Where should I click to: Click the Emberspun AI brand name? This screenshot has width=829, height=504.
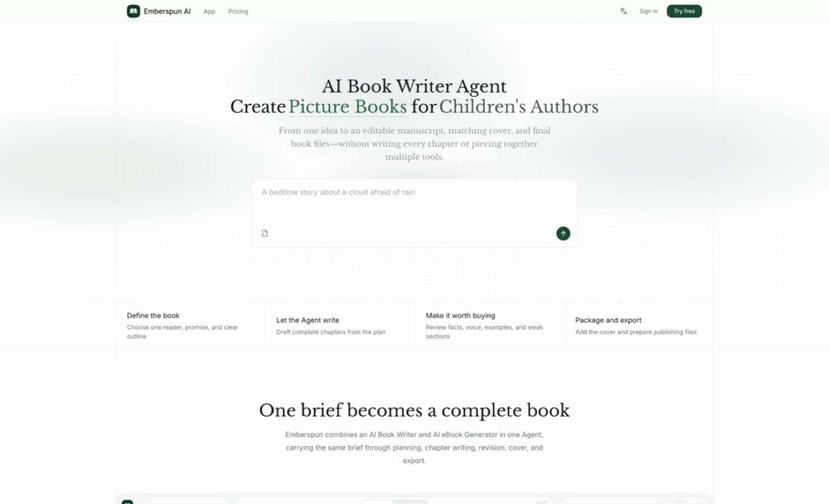pyautogui.click(x=167, y=11)
